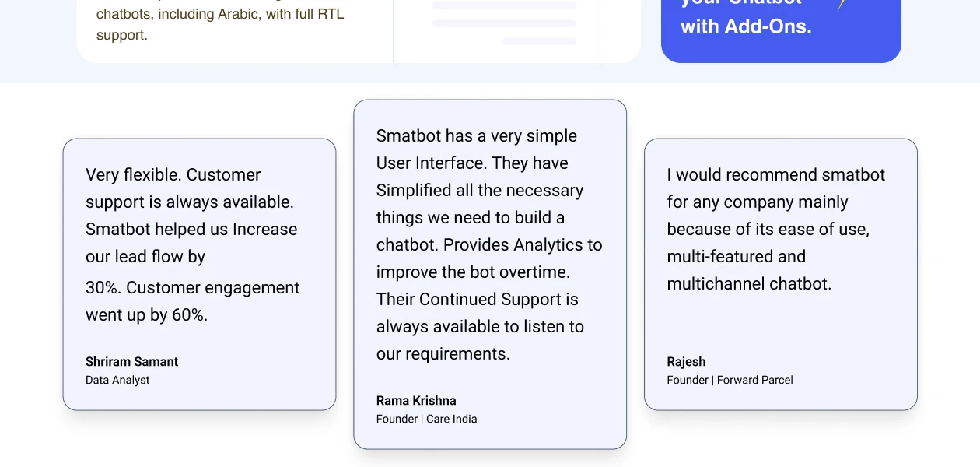Click the 'multichannel chatbot.' text line

pyautogui.click(x=749, y=284)
